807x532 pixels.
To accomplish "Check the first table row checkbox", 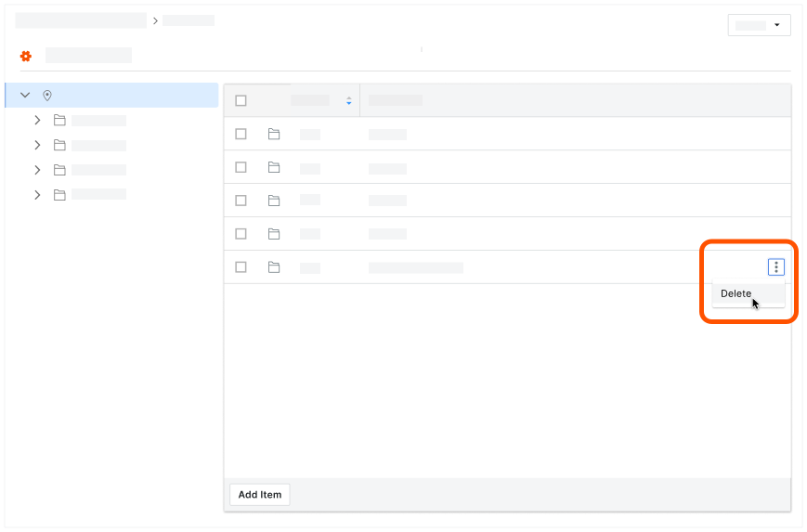I will coord(241,134).
